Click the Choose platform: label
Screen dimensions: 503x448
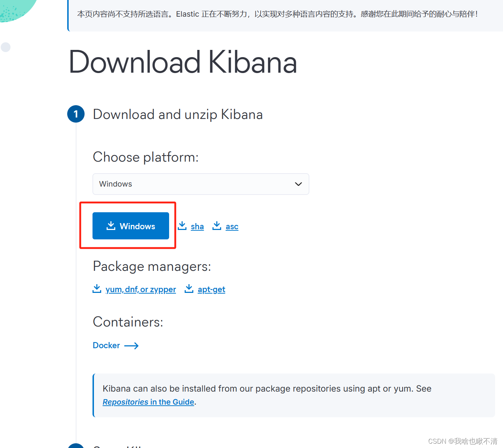pyautogui.click(x=146, y=157)
